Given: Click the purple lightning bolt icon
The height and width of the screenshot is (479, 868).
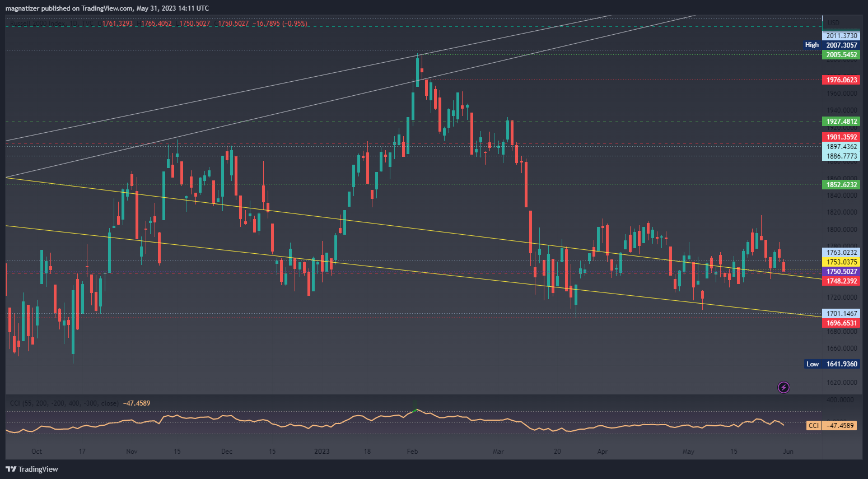Looking at the screenshot, I should [783, 387].
